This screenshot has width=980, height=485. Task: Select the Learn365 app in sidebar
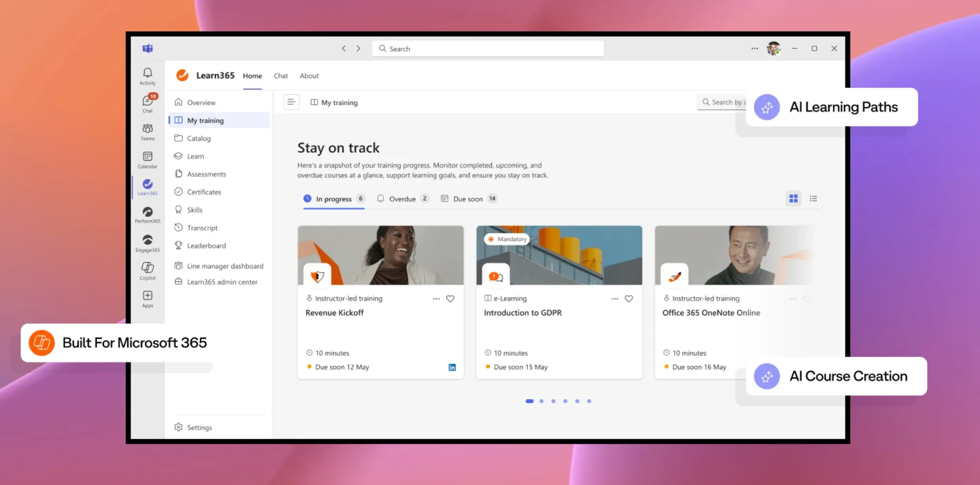(x=147, y=187)
